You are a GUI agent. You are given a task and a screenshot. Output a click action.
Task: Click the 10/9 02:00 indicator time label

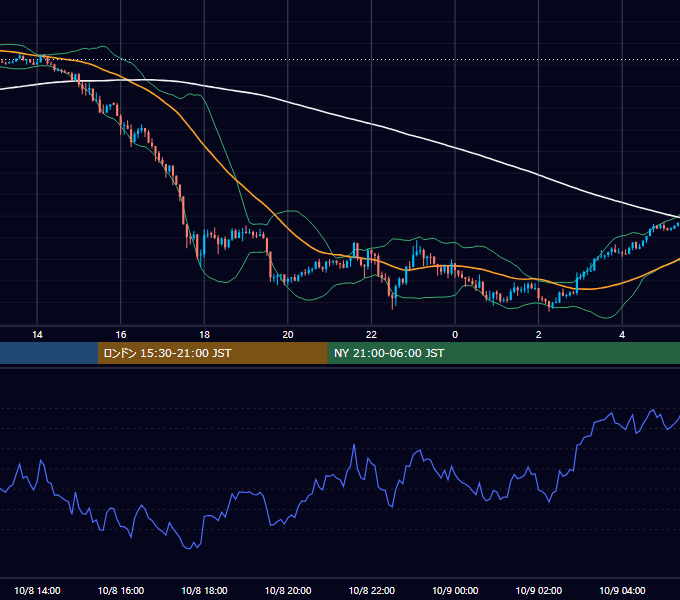click(539, 590)
